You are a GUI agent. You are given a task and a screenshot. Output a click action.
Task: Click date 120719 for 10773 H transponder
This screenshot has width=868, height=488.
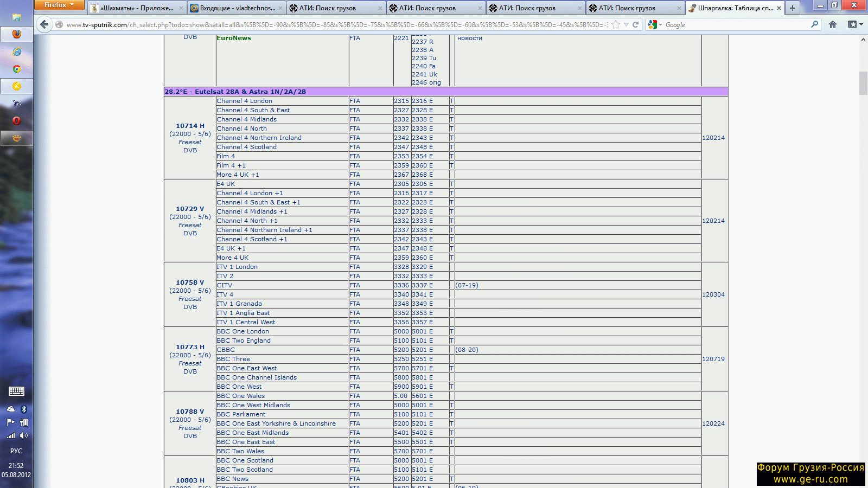(713, 359)
